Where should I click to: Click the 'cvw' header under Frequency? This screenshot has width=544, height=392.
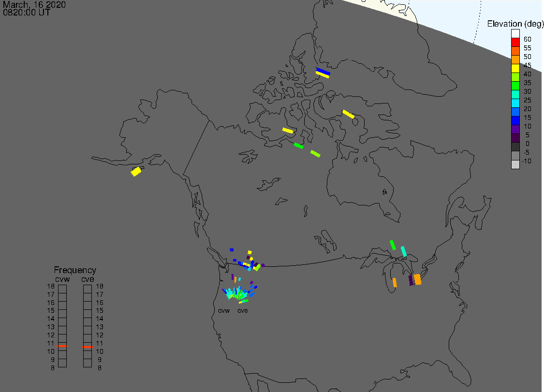click(62, 279)
